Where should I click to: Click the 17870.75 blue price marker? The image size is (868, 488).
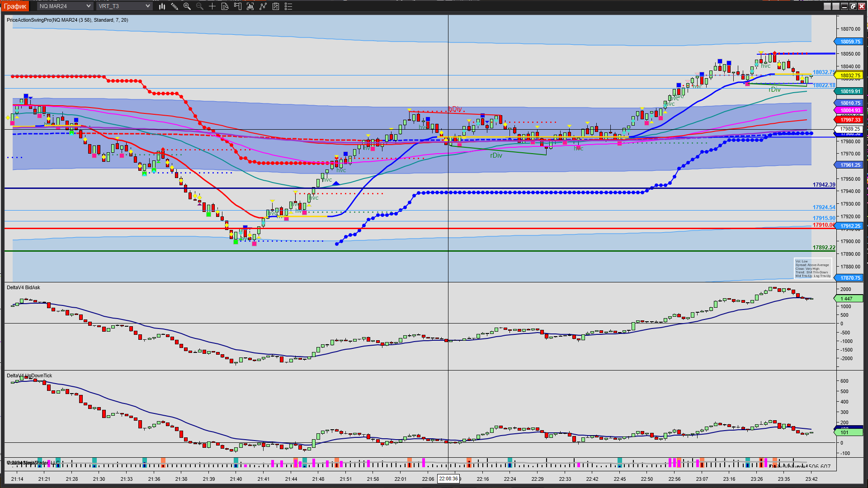tap(849, 278)
